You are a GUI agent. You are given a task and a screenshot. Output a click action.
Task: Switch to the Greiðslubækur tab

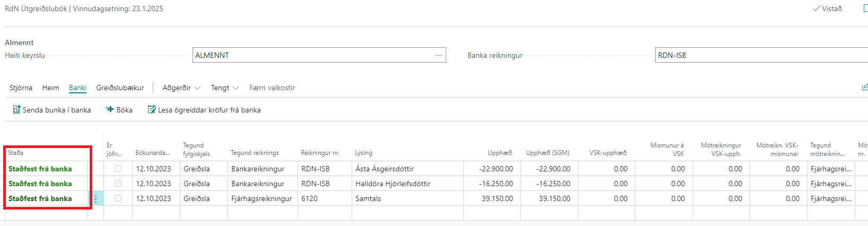coord(120,88)
